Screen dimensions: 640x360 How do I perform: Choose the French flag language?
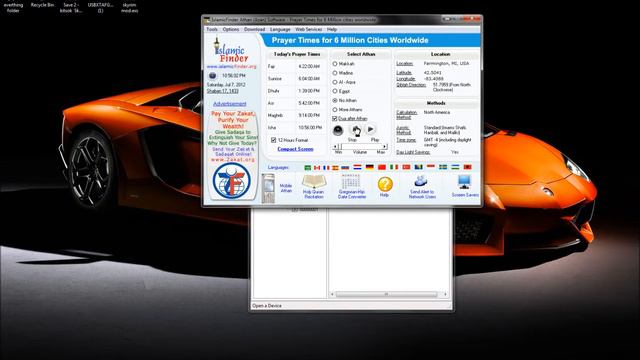tap(326, 167)
